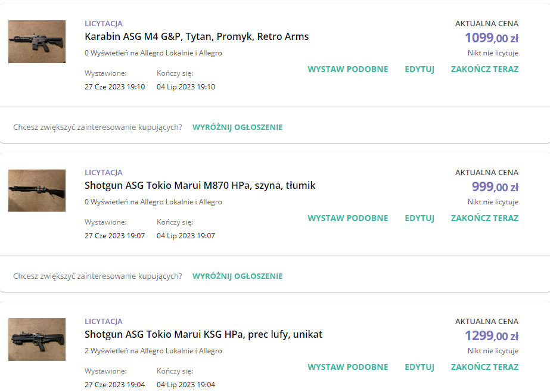
Task: End the M870 shotgun auction now
Action: tap(484, 218)
